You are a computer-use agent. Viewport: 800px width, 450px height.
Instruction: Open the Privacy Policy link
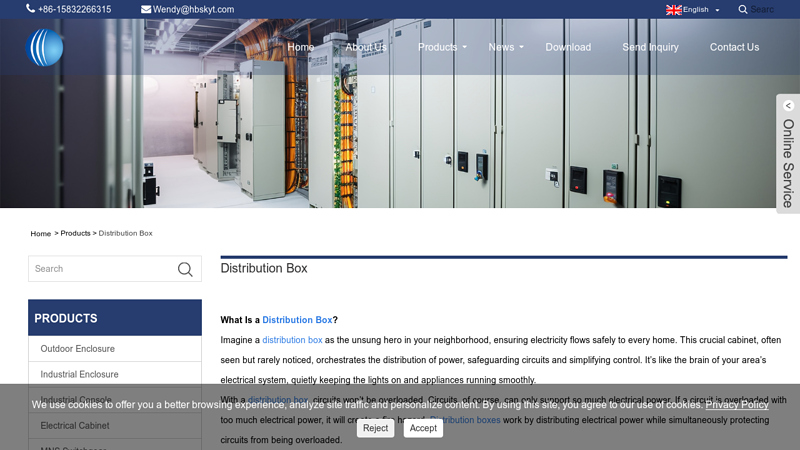point(737,405)
